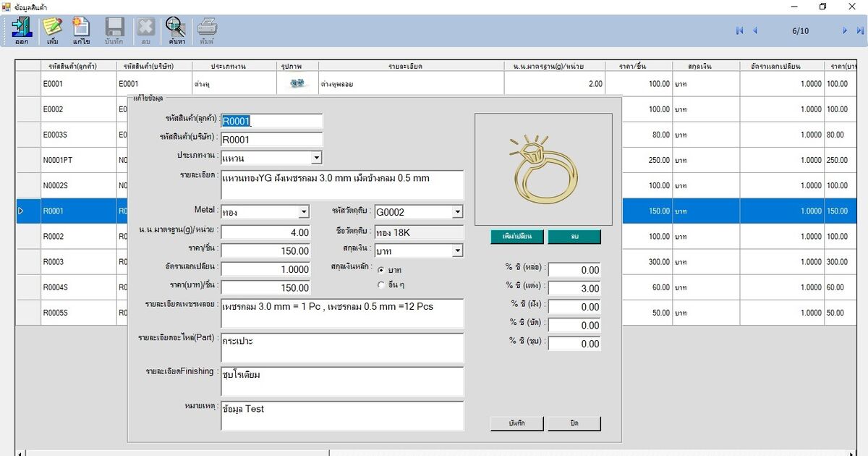Jump to the first record arrow
This screenshot has width=868, height=456.
(x=739, y=30)
